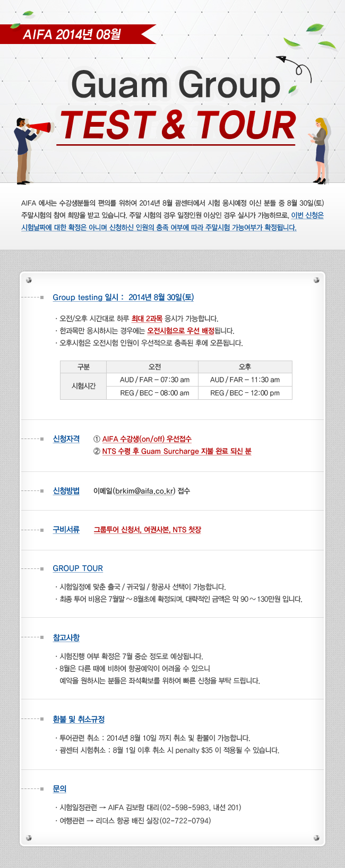Click REG / BEC – 12:00 pm cell
This screenshot has height=868, width=345.
coord(245,393)
